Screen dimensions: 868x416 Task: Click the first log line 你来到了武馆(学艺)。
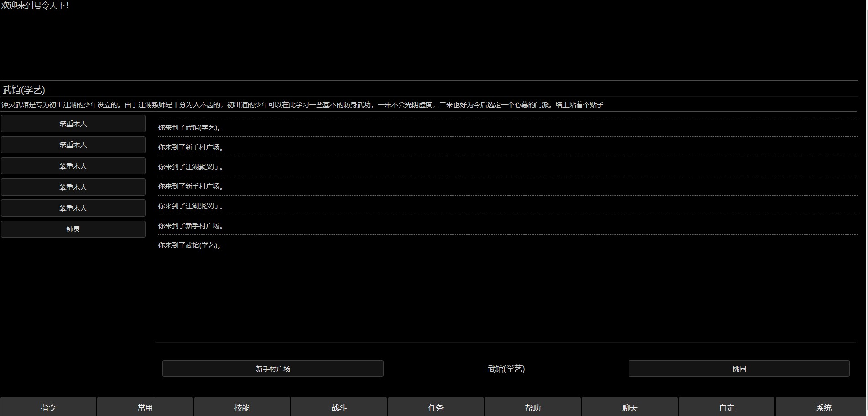[191, 127]
